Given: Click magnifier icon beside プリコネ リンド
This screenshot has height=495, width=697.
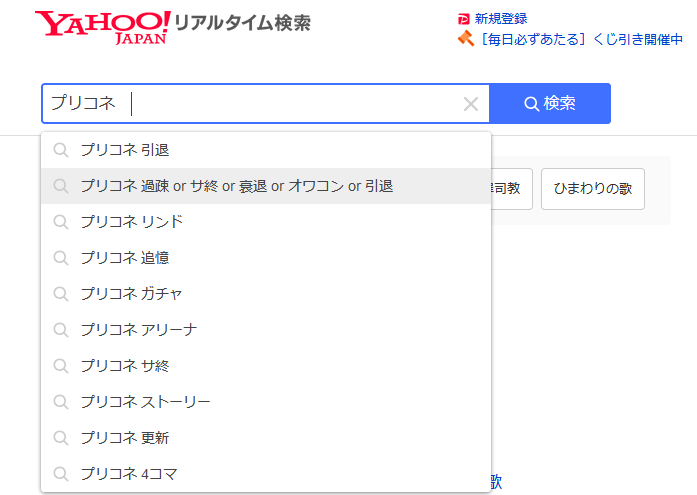Looking at the screenshot, I should point(61,222).
